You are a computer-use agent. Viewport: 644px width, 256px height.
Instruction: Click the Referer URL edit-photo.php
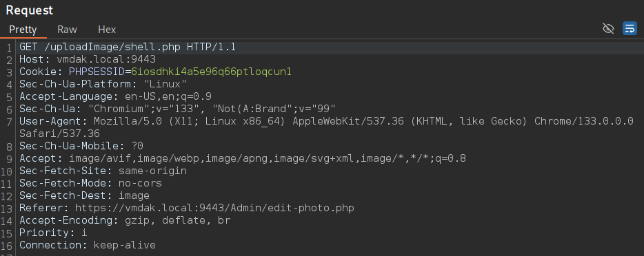point(214,208)
